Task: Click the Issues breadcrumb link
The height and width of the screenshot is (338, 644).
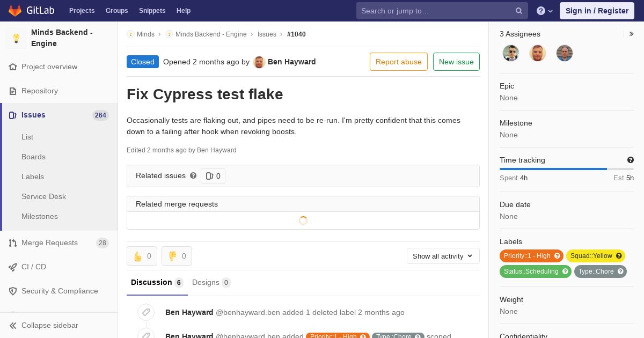Action: (x=267, y=34)
